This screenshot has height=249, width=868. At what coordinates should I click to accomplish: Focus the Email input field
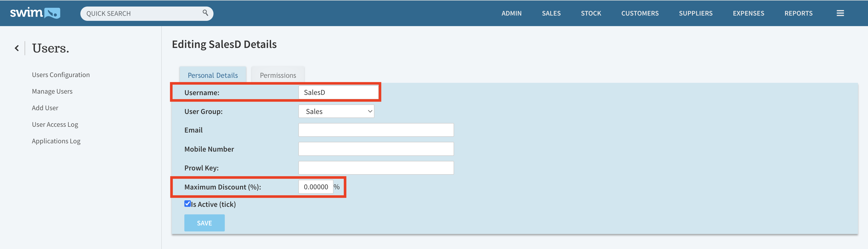coord(376,130)
